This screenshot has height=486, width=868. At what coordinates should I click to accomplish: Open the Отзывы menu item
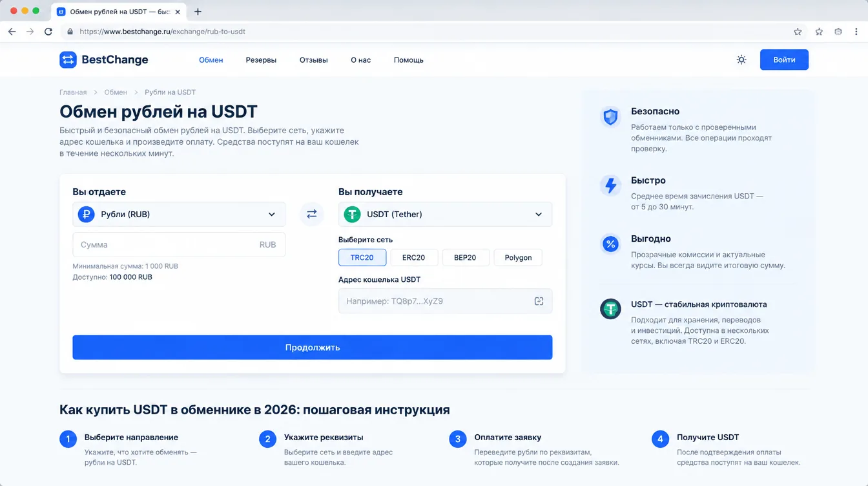[x=314, y=60]
